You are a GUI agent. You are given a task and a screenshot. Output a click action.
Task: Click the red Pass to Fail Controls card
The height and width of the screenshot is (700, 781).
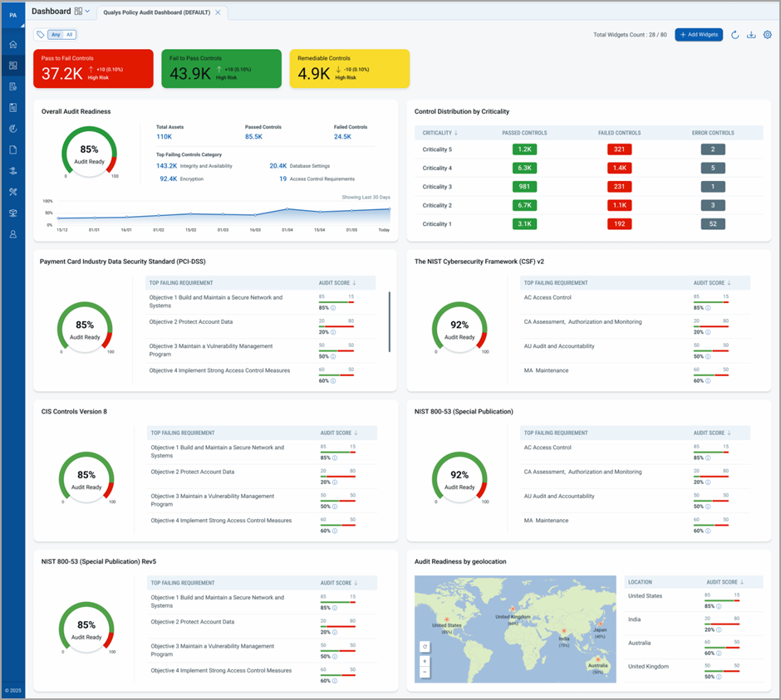point(93,69)
